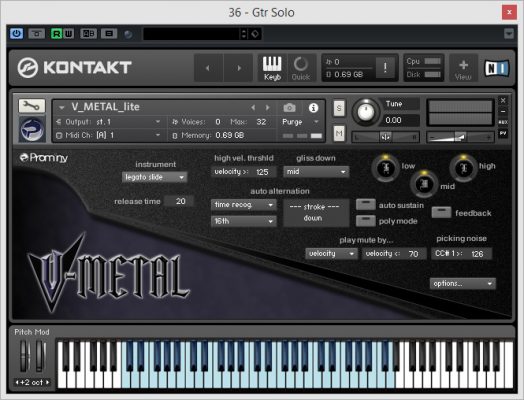
Task: Click the low EQ knob
Action: pos(386,168)
